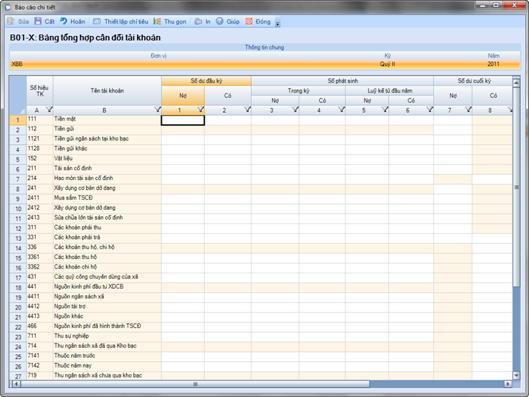
Task: Click account code 2412
Action: [x=33, y=207]
